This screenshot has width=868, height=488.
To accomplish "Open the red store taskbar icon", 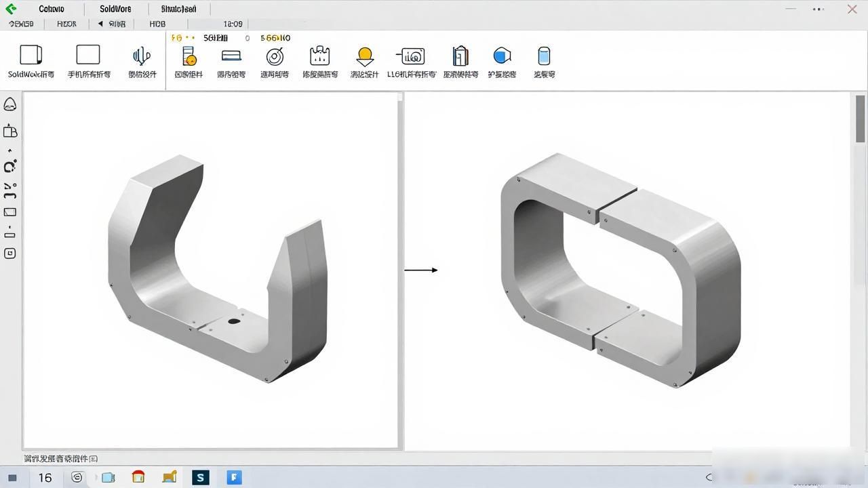I will (138, 477).
